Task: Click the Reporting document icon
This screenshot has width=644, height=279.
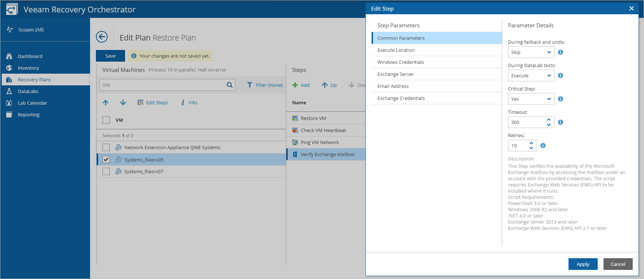Action: 9,115
